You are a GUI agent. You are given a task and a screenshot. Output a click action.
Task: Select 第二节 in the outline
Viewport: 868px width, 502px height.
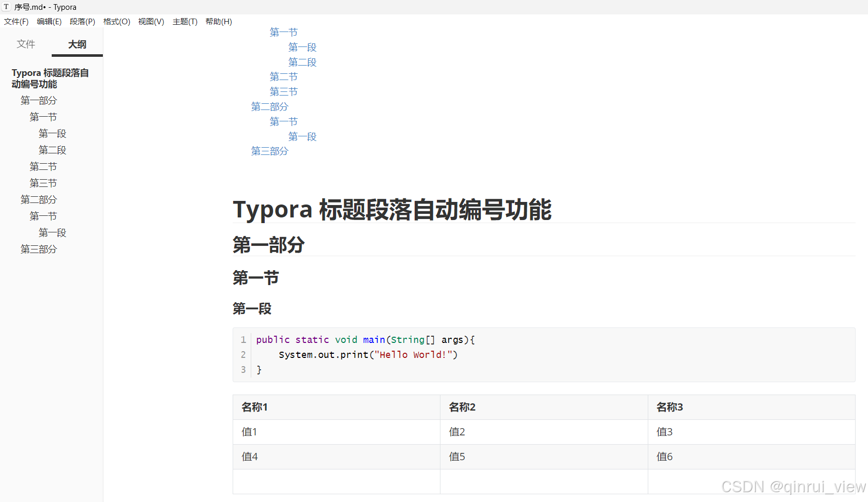tap(43, 167)
